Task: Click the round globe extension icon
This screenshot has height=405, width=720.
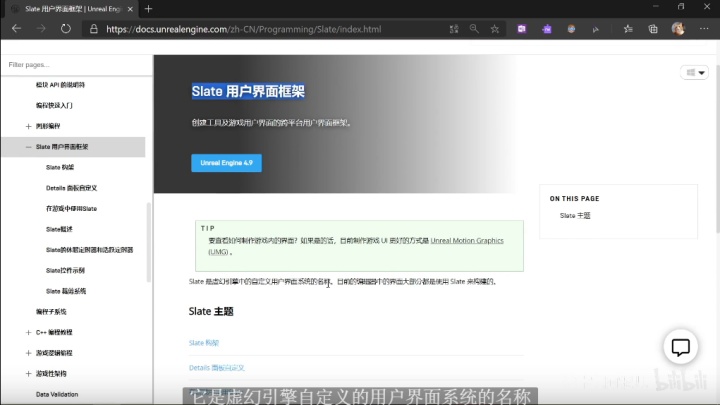Action: tap(571, 29)
